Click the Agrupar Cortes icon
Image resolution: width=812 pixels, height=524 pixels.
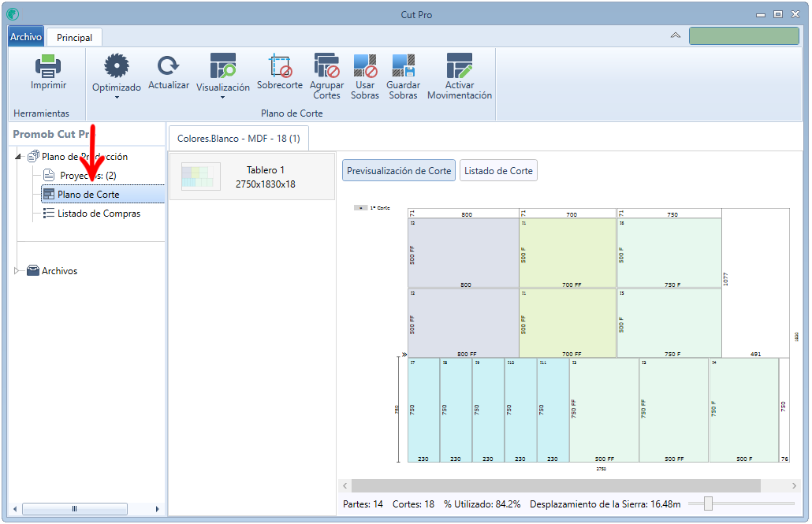click(326, 65)
